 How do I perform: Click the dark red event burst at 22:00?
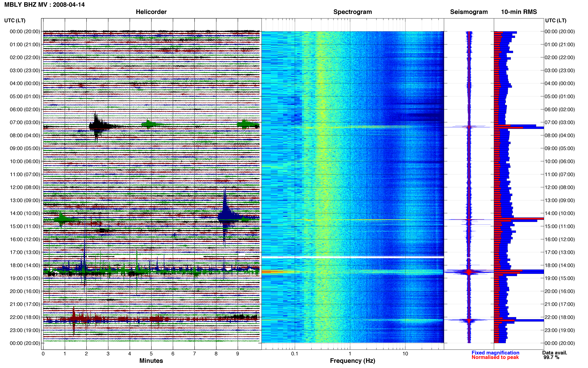[x=74, y=319]
